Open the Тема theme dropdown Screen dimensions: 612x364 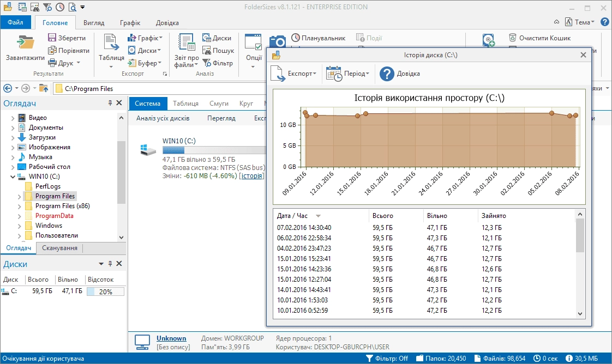click(x=580, y=22)
